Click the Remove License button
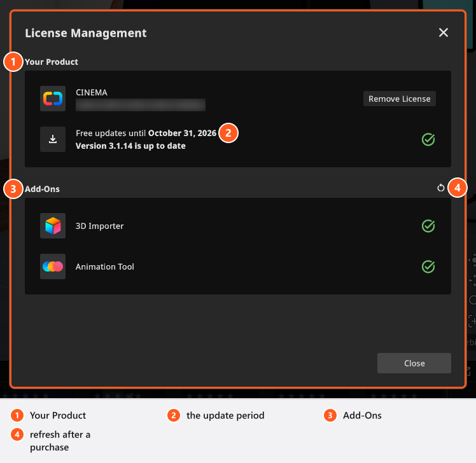Image resolution: width=476 pixels, height=463 pixels. pos(399,99)
